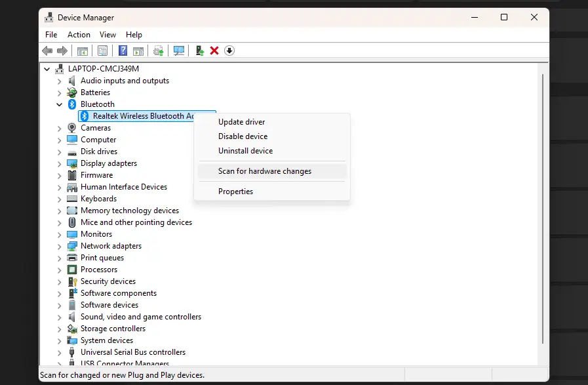Collapse the Bluetooth category
Screen dimensions: 588x385
click(x=60, y=104)
